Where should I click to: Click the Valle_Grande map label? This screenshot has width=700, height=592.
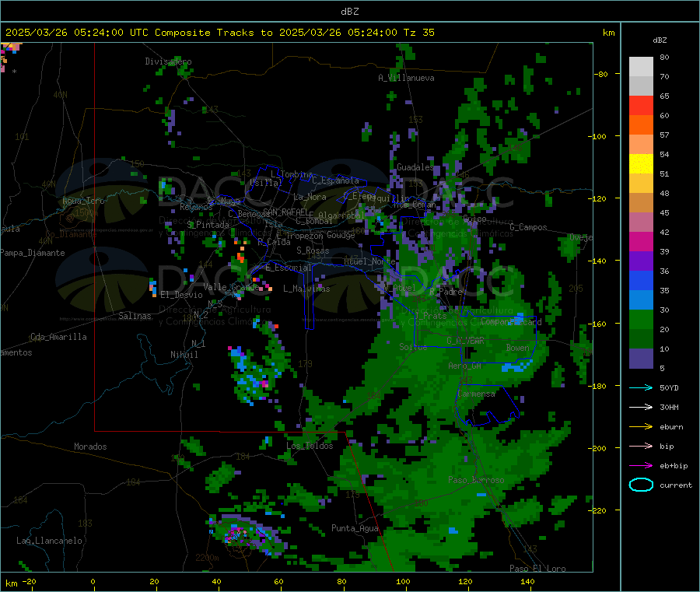231,286
